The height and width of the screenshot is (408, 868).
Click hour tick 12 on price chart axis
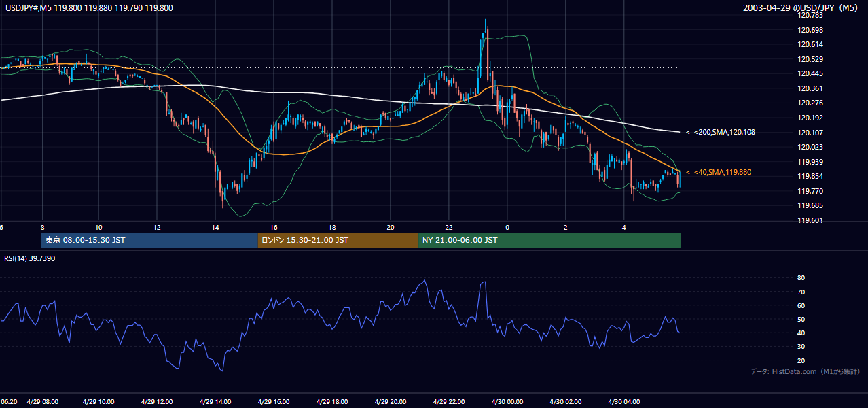click(x=158, y=227)
